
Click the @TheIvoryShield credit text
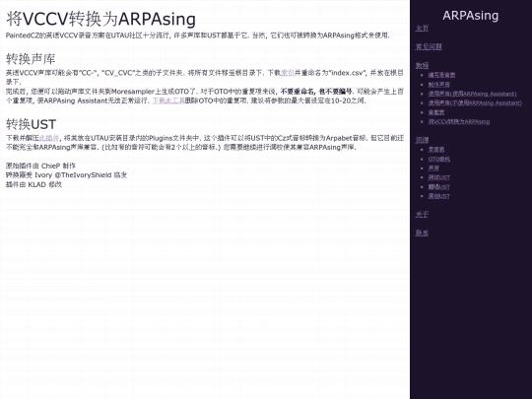[x=83, y=174]
